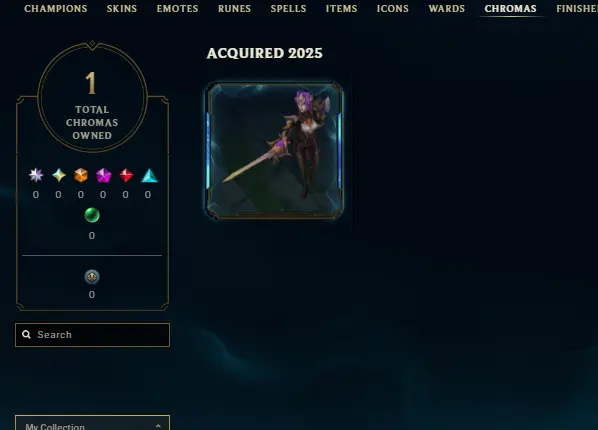Click the teal four-point star gem icon

(59, 175)
